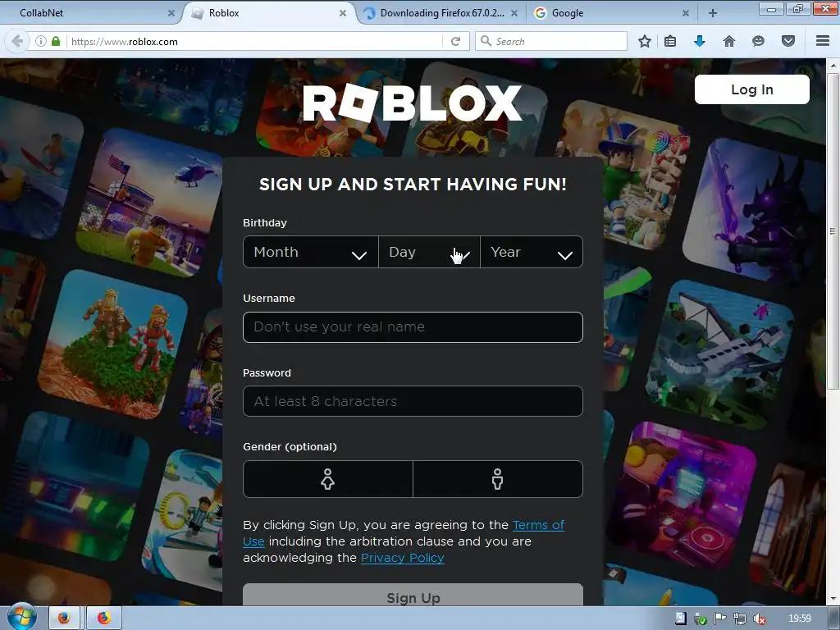Viewport: 840px width, 630px height.
Task: Select the male gender icon
Action: coord(498,479)
